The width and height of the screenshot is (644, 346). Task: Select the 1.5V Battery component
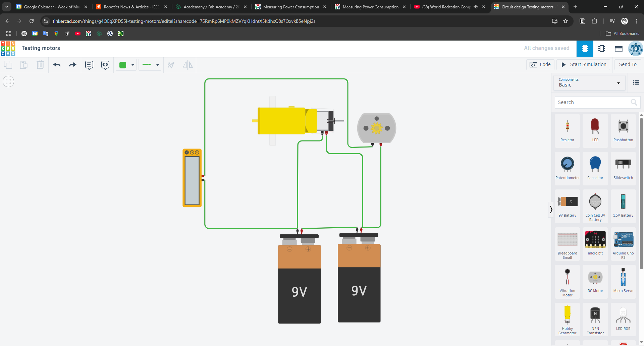[x=623, y=206]
